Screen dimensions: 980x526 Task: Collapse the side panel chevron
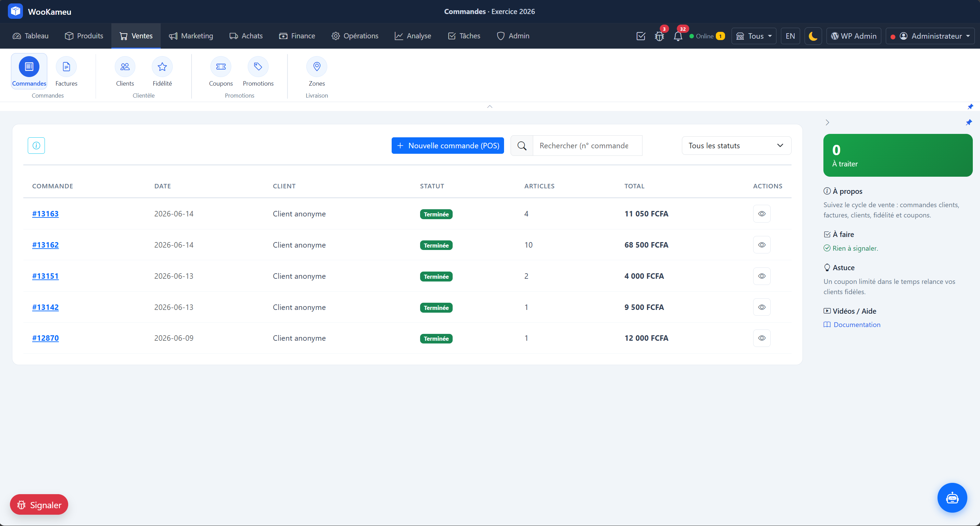click(x=827, y=123)
